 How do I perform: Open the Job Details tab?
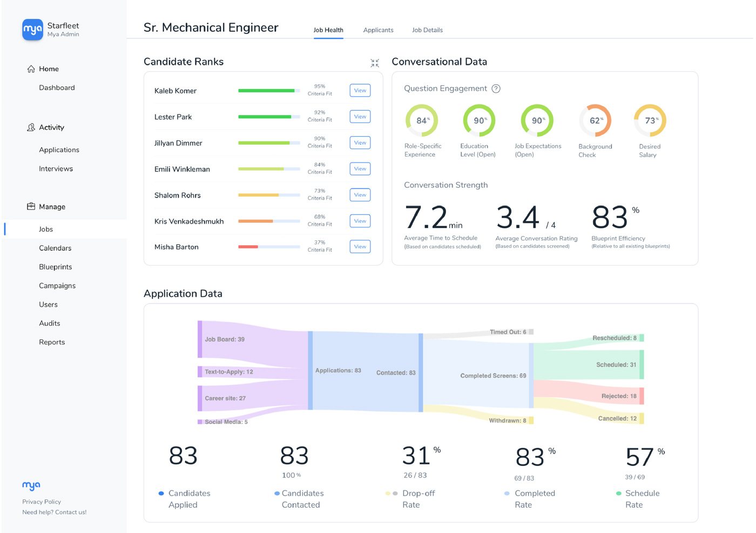(x=427, y=30)
